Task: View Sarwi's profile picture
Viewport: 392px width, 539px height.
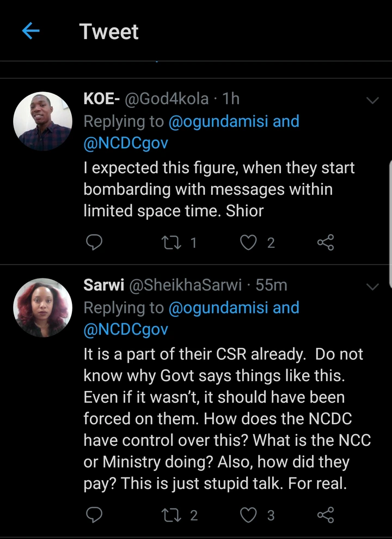Action: click(x=42, y=308)
